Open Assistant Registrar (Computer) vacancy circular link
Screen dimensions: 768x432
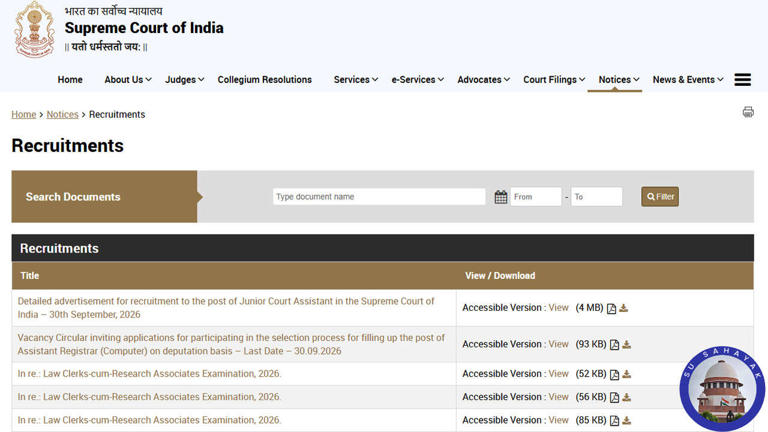point(231,344)
